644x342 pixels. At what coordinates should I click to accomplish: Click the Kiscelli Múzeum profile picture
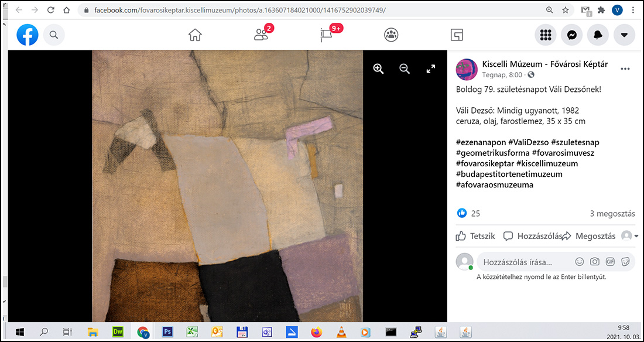pos(467,70)
